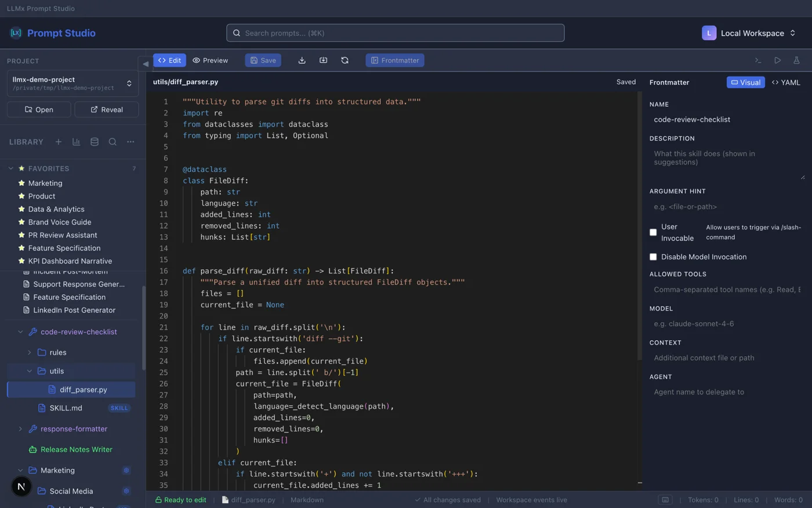
Task: Run the prompt using the play icon
Action: tap(778, 60)
